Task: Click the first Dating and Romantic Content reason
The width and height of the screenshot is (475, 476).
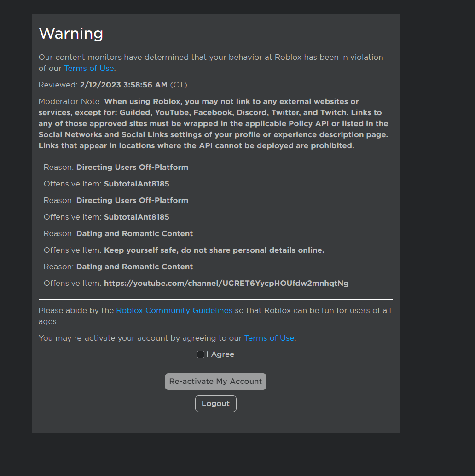Action: pos(134,233)
